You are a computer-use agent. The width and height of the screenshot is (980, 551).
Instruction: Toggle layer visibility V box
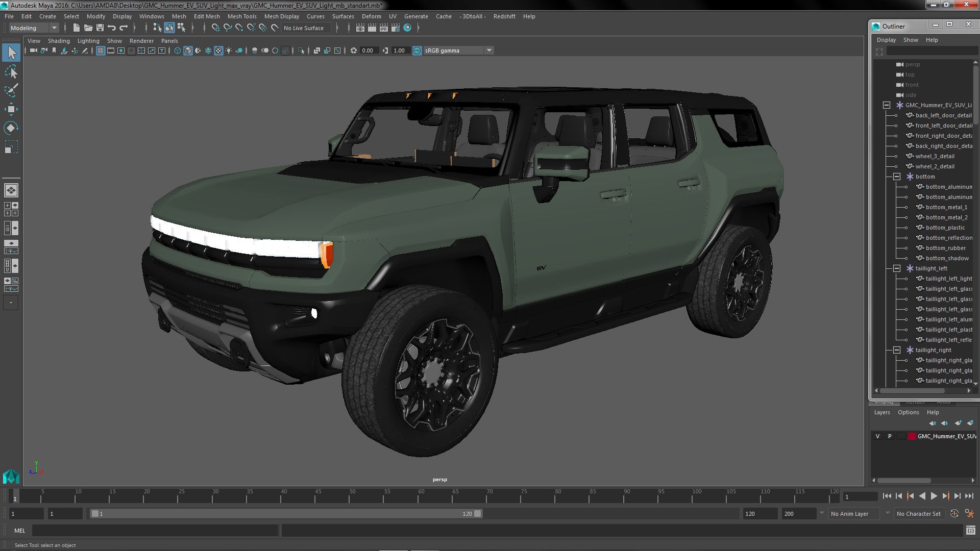click(x=877, y=436)
